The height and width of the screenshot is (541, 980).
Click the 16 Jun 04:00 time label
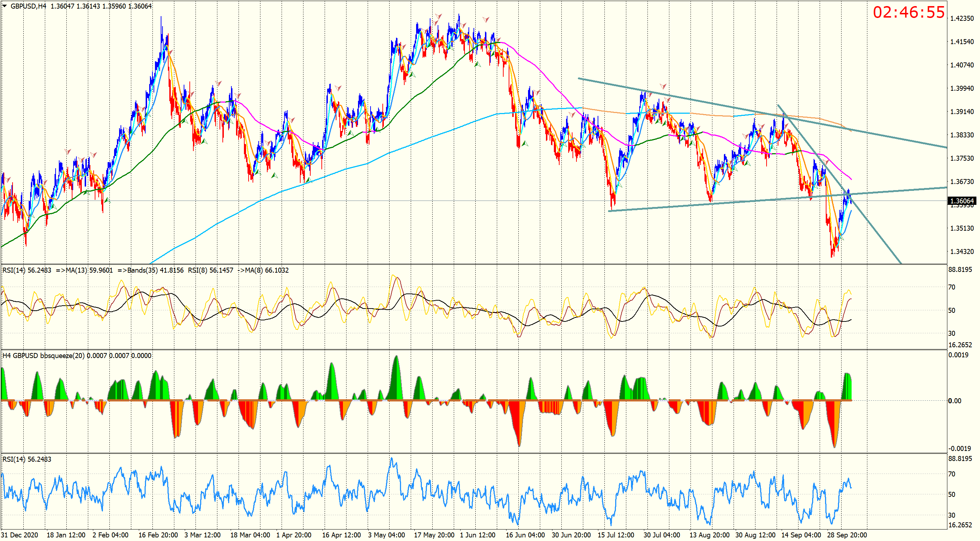pyautogui.click(x=525, y=535)
